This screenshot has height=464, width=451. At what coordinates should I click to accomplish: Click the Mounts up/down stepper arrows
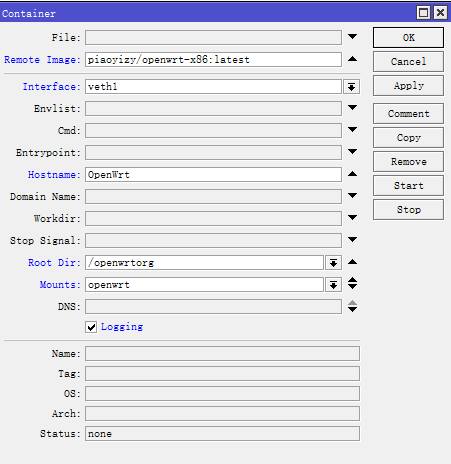[352, 283]
